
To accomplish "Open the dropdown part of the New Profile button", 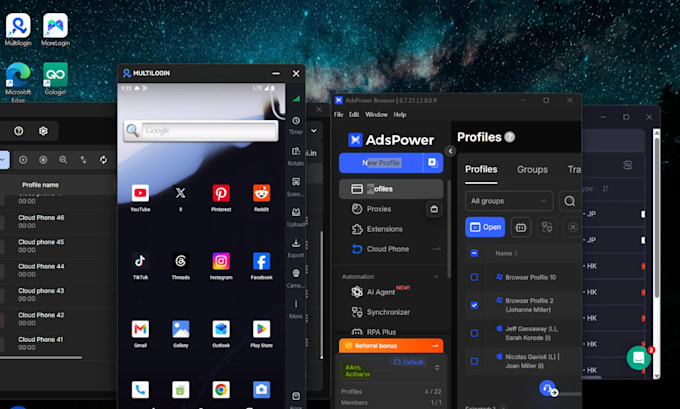I will (433, 163).
